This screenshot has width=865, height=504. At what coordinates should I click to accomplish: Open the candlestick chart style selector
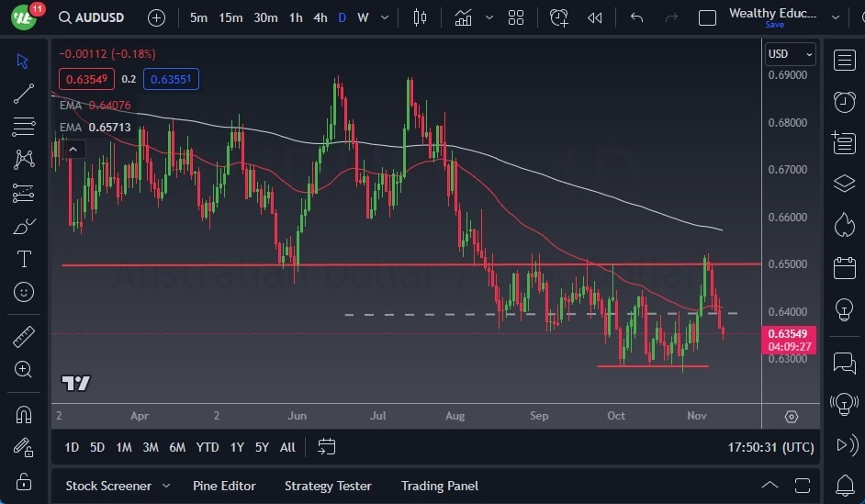point(420,17)
